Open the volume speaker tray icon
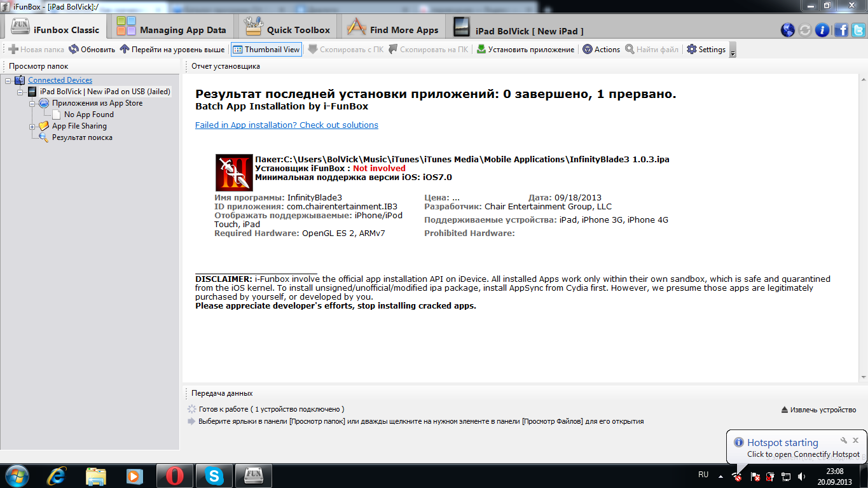This screenshot has height=488, width=868. pos(802,476)
